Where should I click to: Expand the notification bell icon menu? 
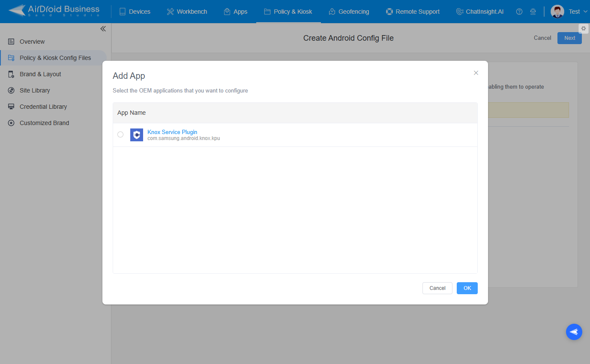coord(533,12)
